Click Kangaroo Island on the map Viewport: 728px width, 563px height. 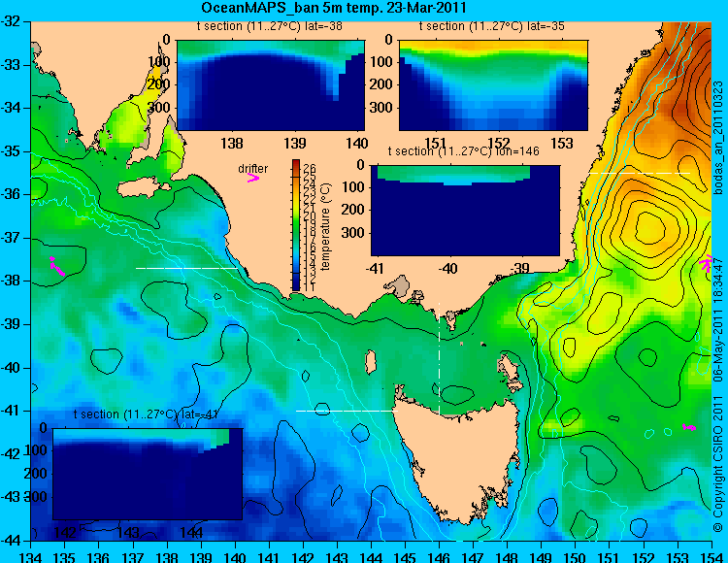tap(143, 188)
